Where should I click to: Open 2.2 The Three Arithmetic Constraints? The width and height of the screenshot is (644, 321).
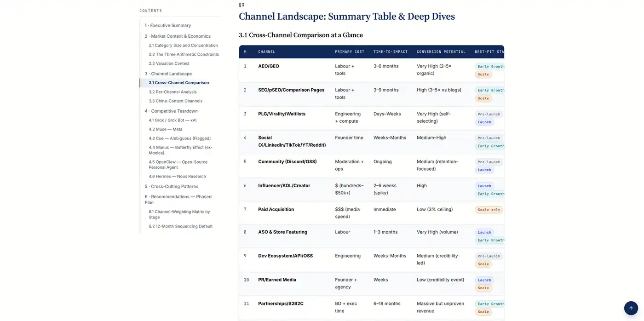184,54
